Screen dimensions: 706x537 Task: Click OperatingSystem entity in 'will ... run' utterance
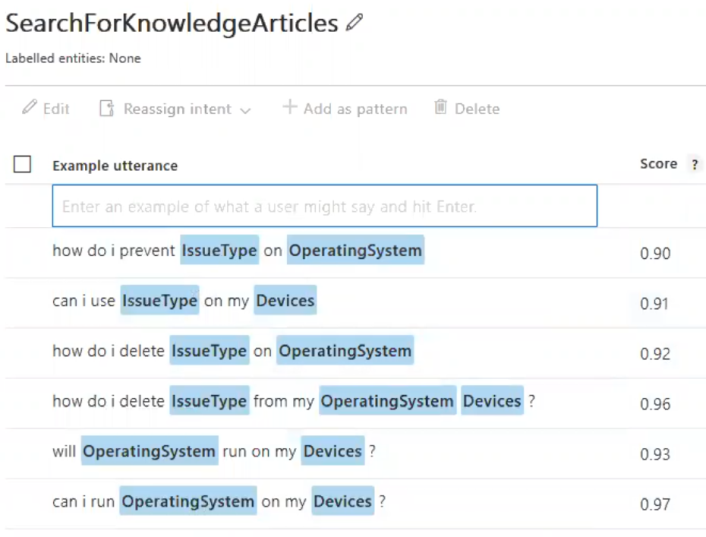point(149,451)
